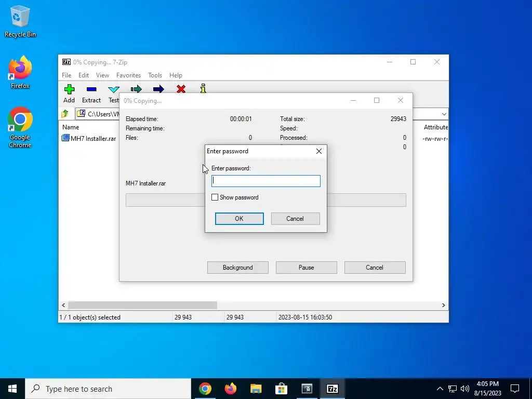Open the Favorites menu

click(129, 75)
